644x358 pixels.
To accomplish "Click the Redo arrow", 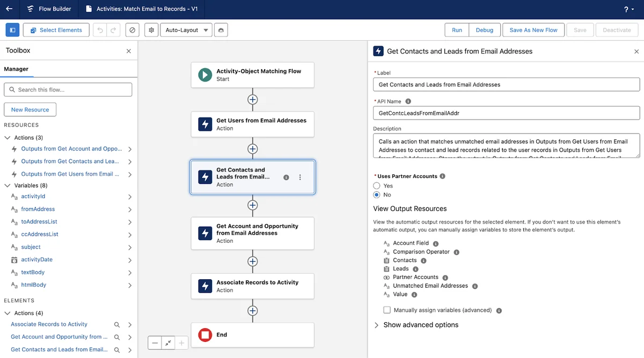I will 113,30.
